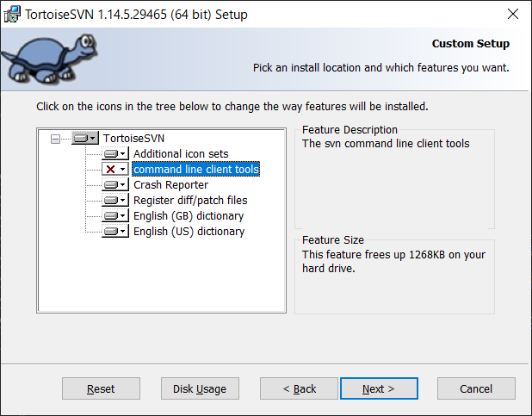Open the TortoiseSVN root feature drive icon
The width and height of the screenshot is (532, 416).
click(x=81, y=138)
